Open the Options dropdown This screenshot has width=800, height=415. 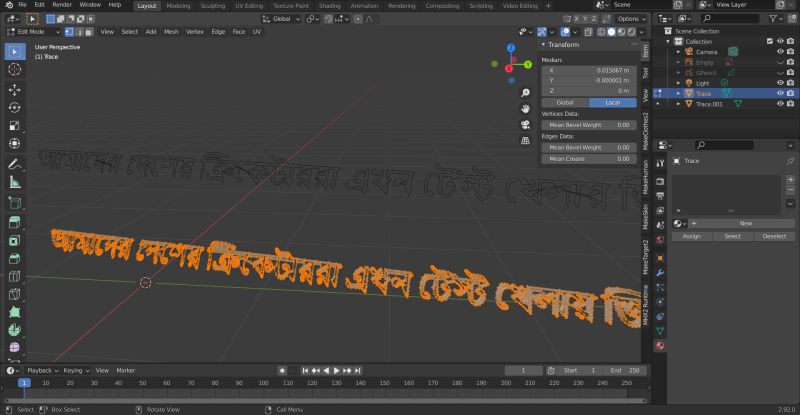632,19
